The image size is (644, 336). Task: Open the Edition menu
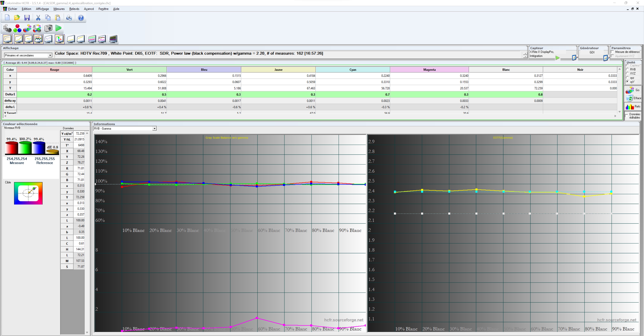(x=26, y=9)
